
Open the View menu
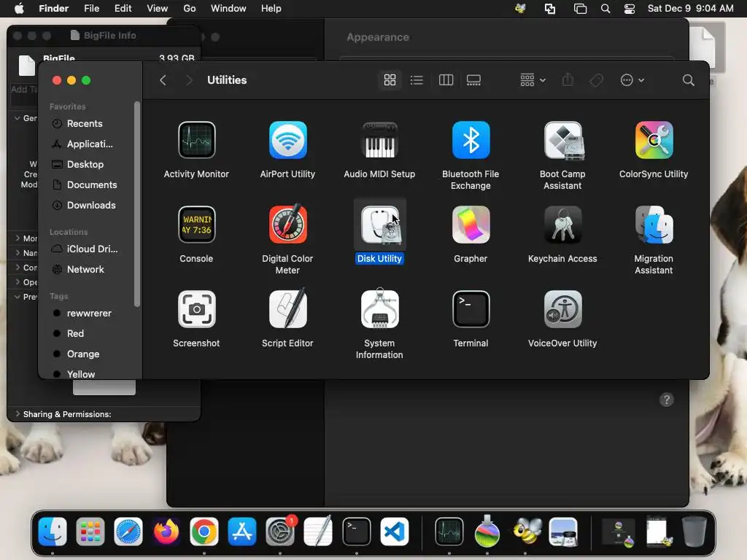coord(158,9)
